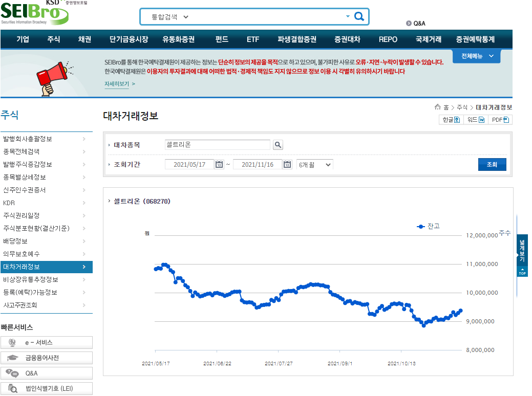Click the e-서비스 globe icon

coord(12,342)
